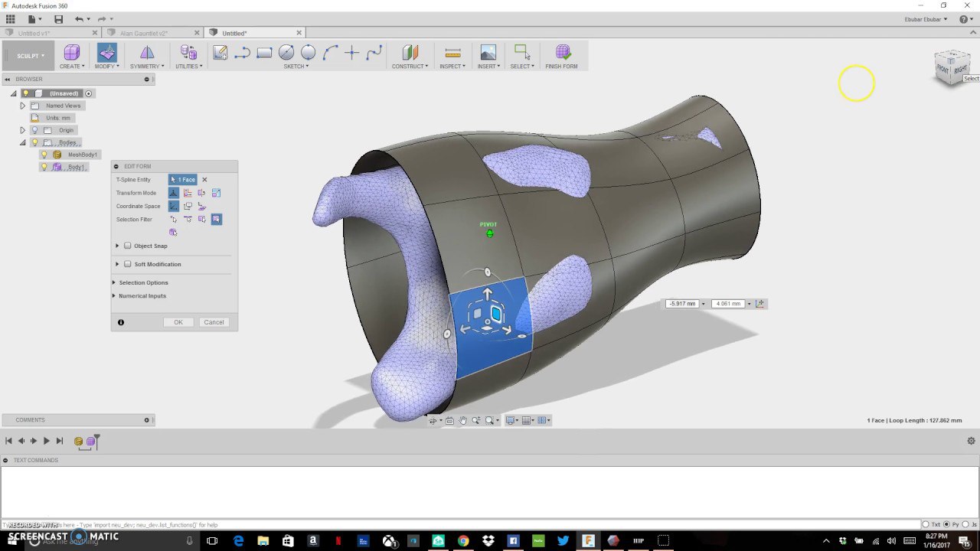The image size is (980, 551).
Task: Enable the Soft Modification checkbox
Action: coord(128,264)
